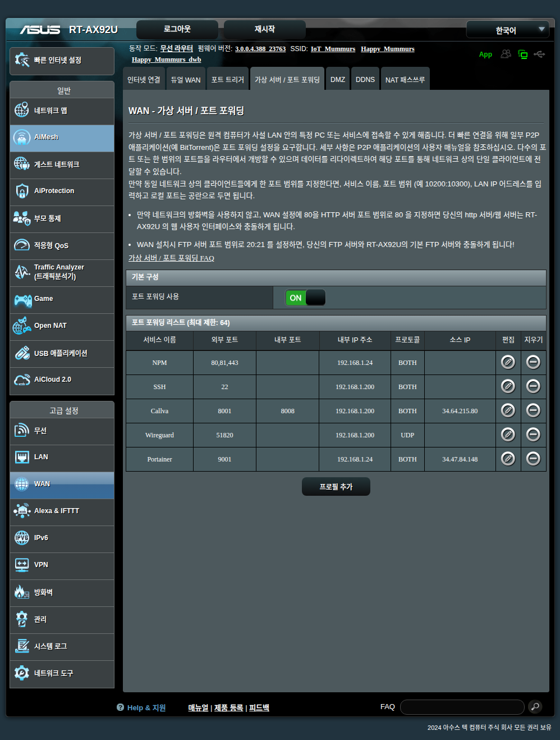
Task: Open the 가상 서버 / 포트 포워딩 FAQ link
Action: (x=171, y=258)
